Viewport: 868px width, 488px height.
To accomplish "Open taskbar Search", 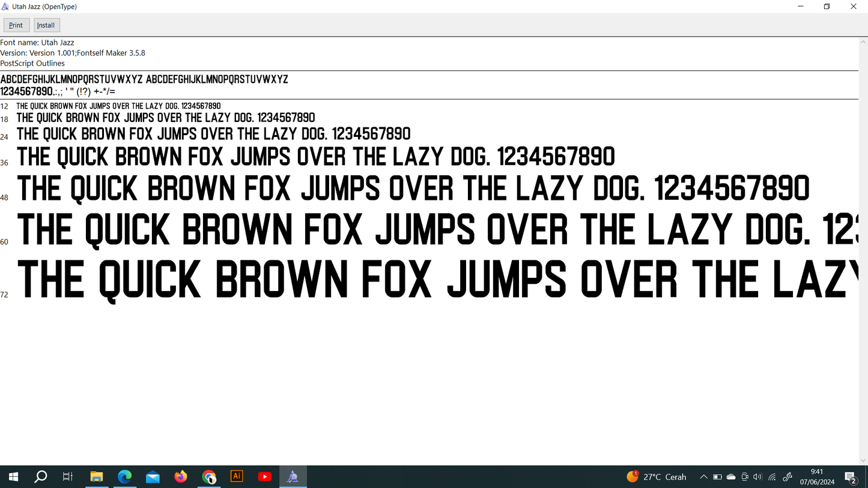I will click(41, 477).
